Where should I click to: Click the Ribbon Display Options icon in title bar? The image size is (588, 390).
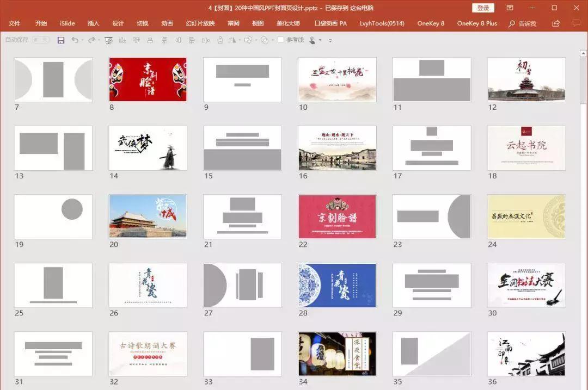(509, 7)
